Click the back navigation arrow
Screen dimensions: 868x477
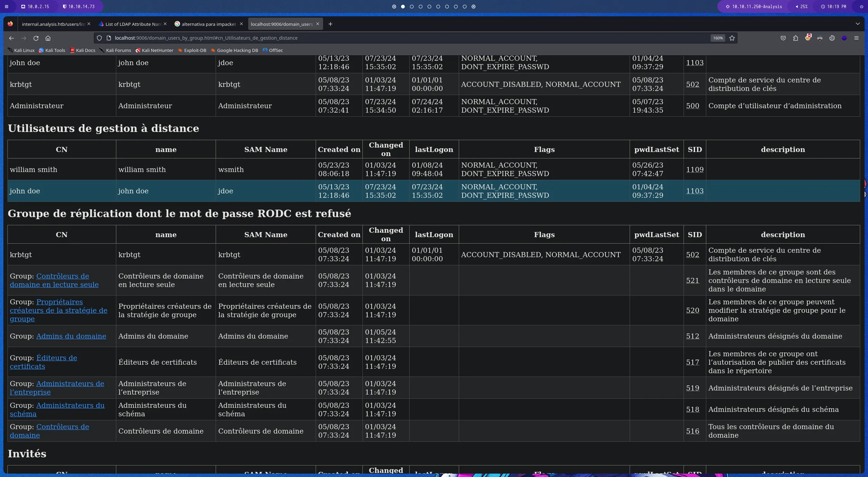click(12, 38)
